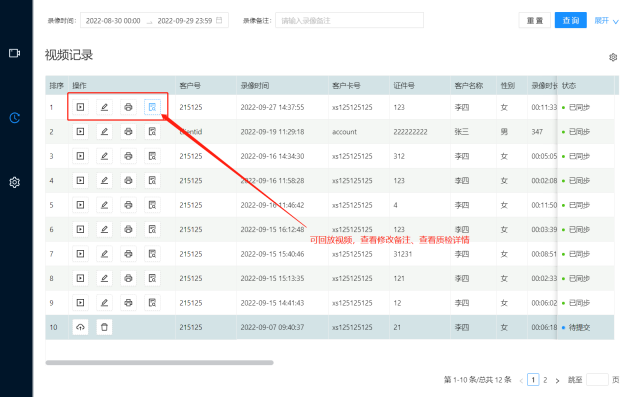This screenshot has width=630, height=397.
Task: Select the 视频记录 section heading
Action: [x=69, y=55]
